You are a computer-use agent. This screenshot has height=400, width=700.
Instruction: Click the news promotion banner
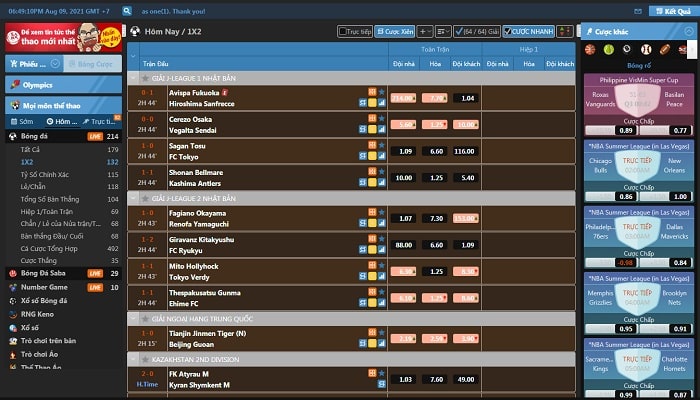tap(63, 38)
